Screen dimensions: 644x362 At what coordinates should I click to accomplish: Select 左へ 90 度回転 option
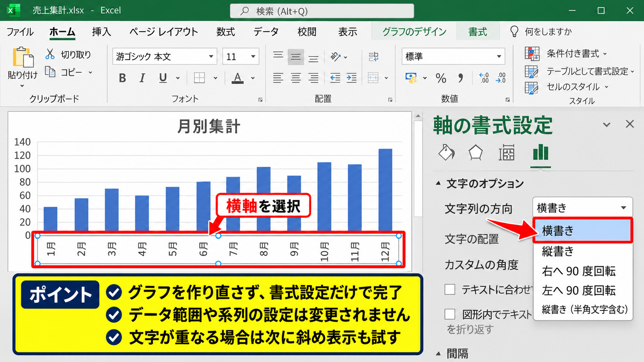582,290
